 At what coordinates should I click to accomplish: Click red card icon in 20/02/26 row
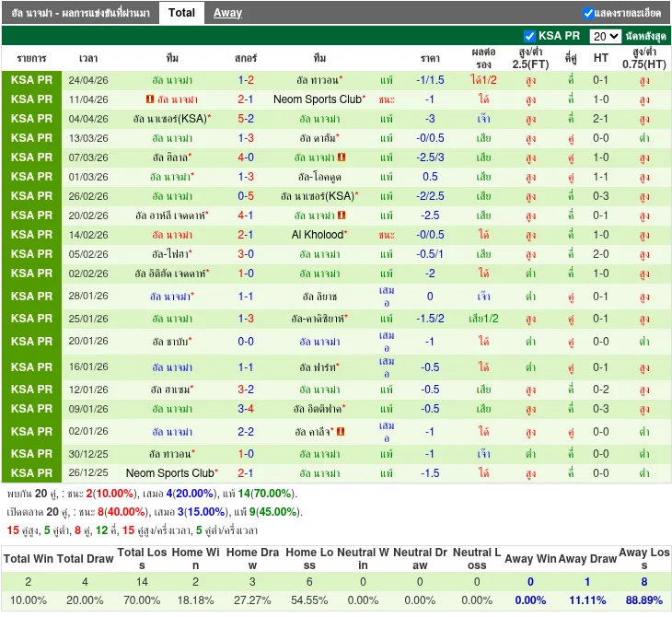coord(342,215)
